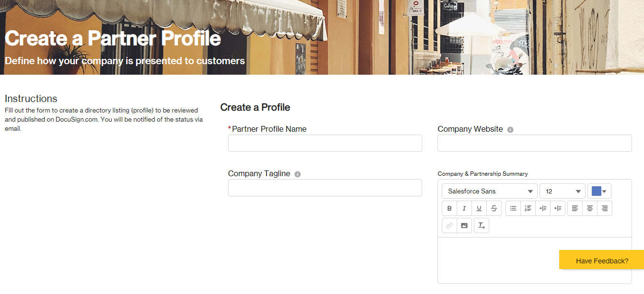Toggle underline formatting
The width and height of the screenshot is (644, 294).
pos(479,208)
